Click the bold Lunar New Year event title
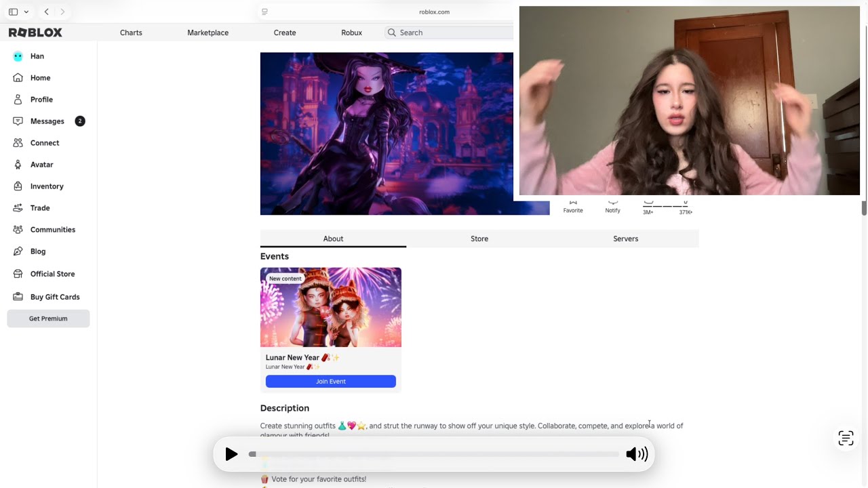Viewport: 868px width, 488px height. (302, 357)
